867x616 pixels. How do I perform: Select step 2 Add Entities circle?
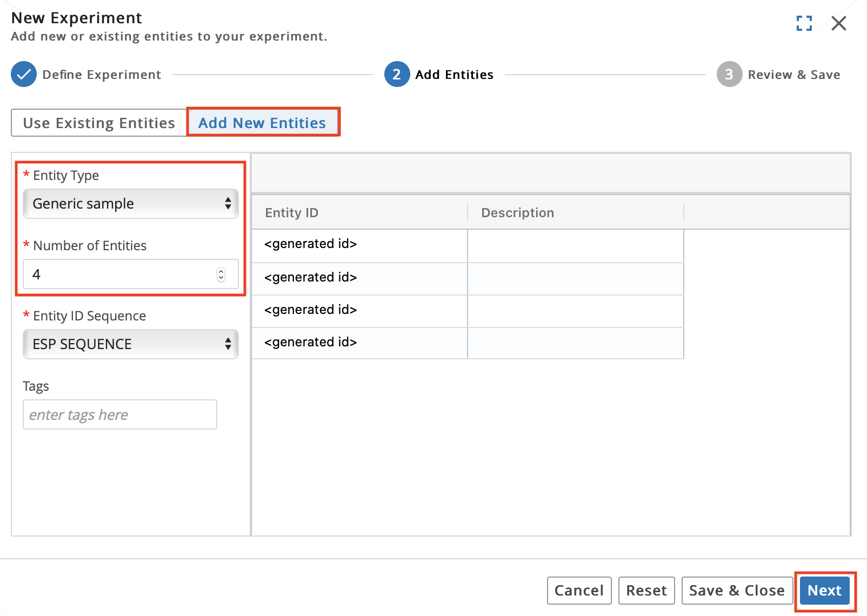point(397,75)
